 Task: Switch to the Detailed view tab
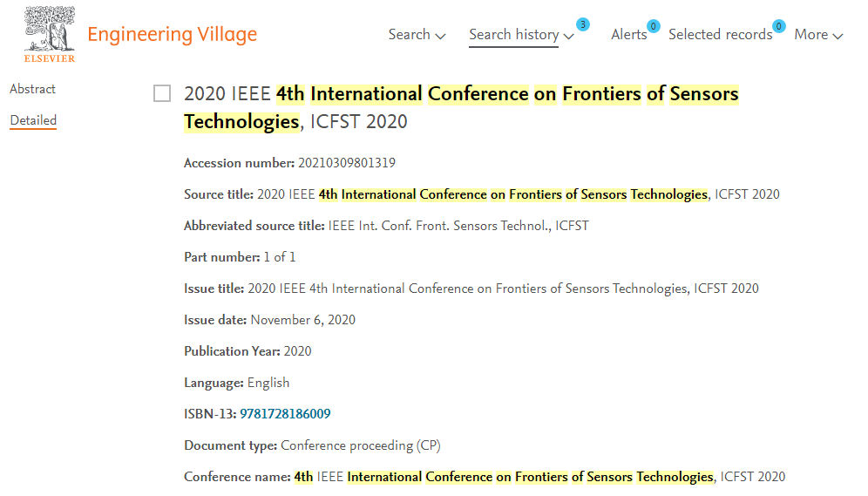coord(33,120)
